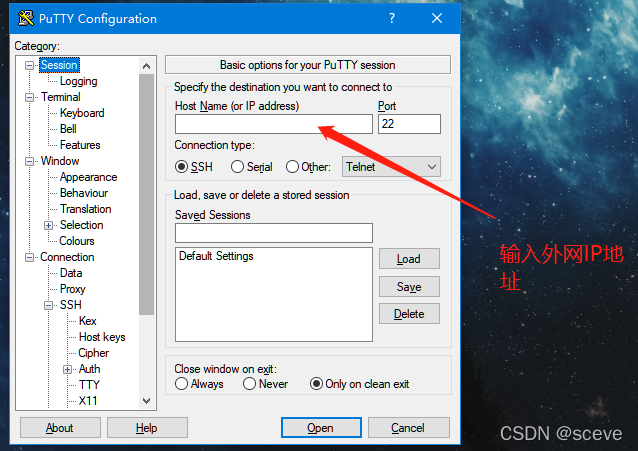Viewport: 638px width, 451px height.
Task: Select the Serial connection type radio
Action: pyautogui.click(x=237, y=167)
